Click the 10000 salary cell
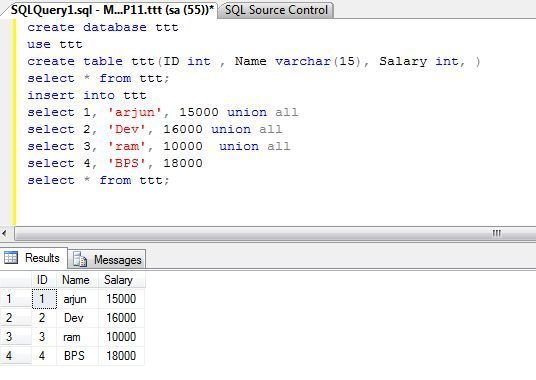Image resolution: width=536 pixels, height=380 pixels. click(x=121, y=337)
